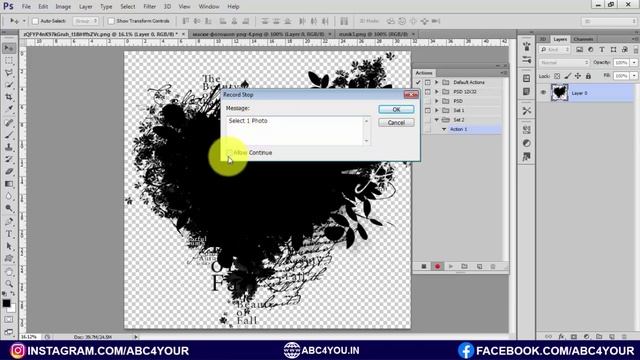Viewport: 640px width, 360px height.
Task: Set the foreground color swatch
Action: point(6,303)
